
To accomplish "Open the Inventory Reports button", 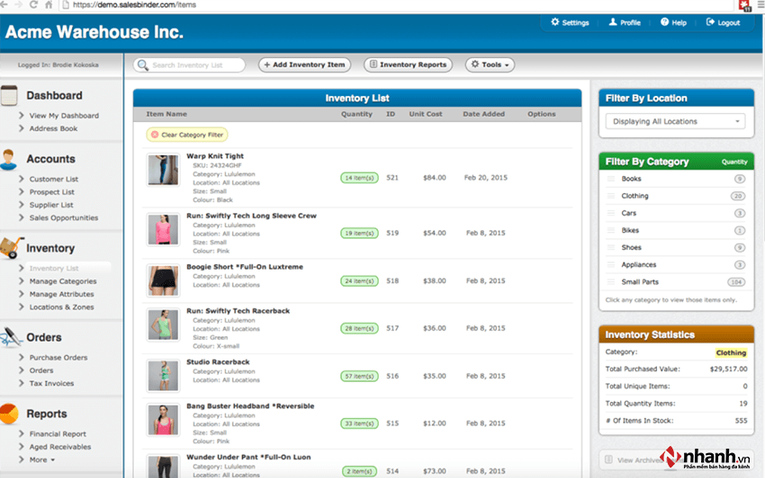I will click(x=408, y=64).
